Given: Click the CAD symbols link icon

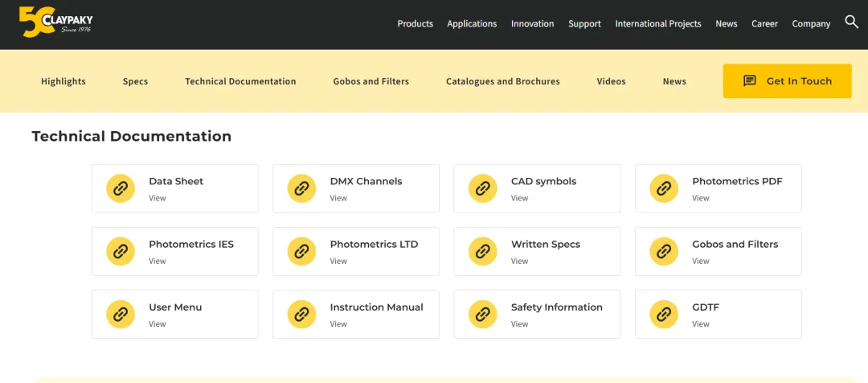Looking at the screenshot, I should click(x=482, y=188).
